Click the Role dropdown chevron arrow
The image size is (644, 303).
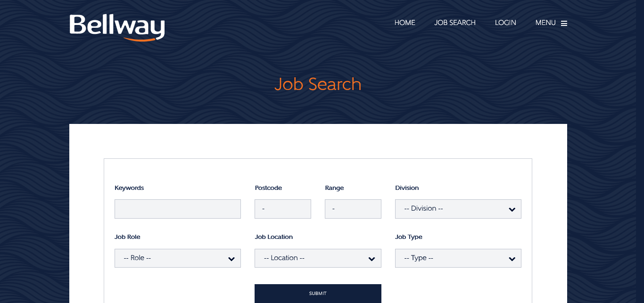pos(231,259)
